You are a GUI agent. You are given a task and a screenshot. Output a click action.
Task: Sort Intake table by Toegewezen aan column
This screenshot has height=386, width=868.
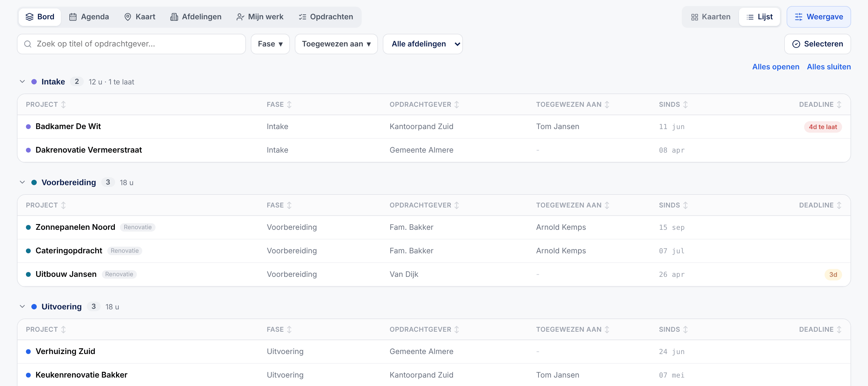[x=573, y=105]
